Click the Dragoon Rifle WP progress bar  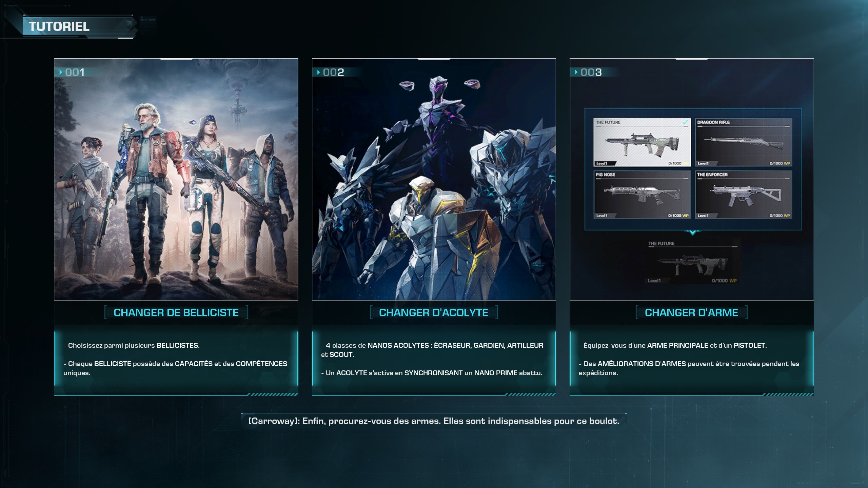[x=743, y=126]
